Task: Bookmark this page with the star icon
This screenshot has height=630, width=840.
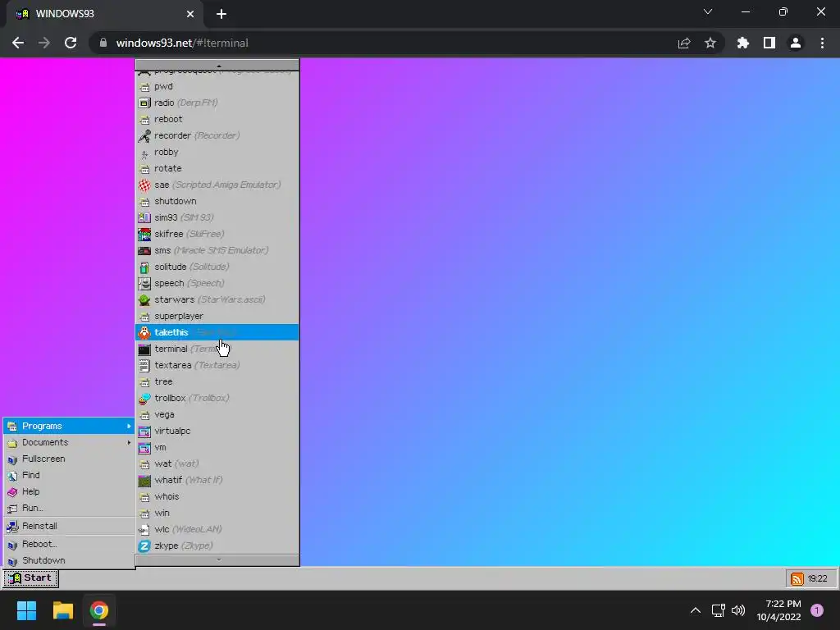Action: [710, 43]
